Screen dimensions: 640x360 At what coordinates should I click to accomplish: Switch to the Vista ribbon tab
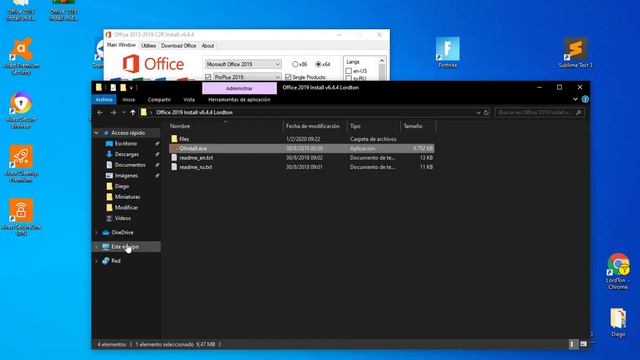[x=189, y=99]
